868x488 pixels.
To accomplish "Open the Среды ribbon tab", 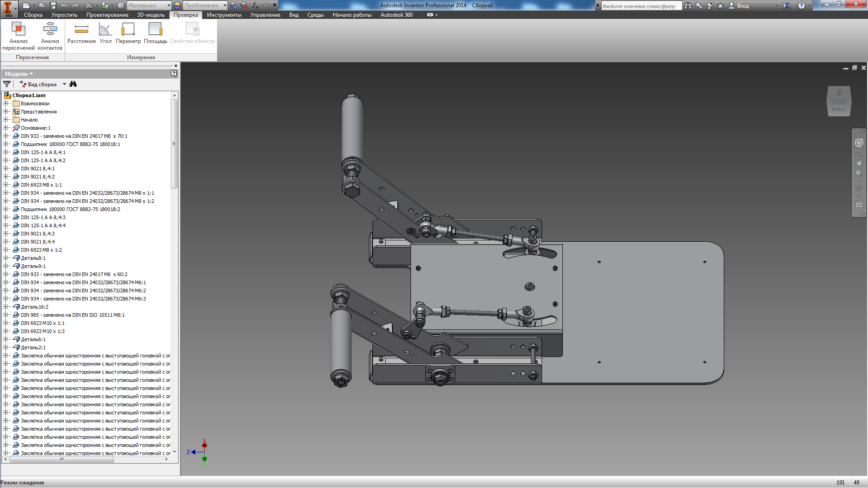I will [x=316, y=15].
